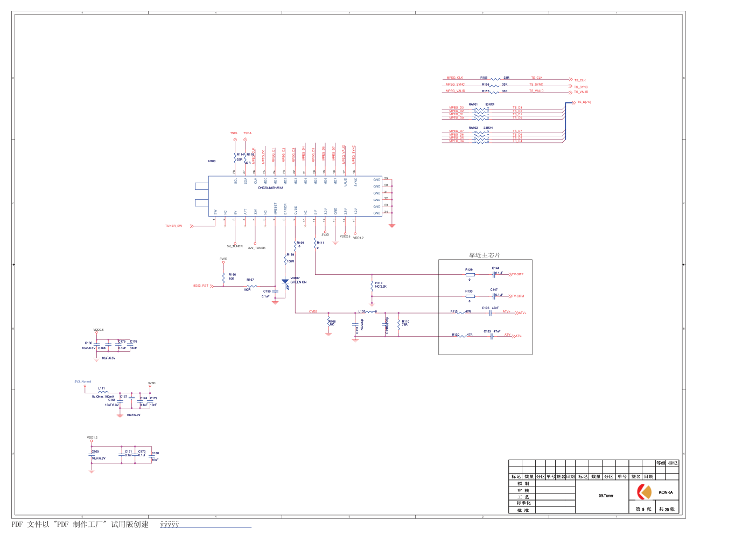Viewport: 756px width, 535px height.
Task: Click the VDD1.2 label below pin 15
Action: click(358, 238)
